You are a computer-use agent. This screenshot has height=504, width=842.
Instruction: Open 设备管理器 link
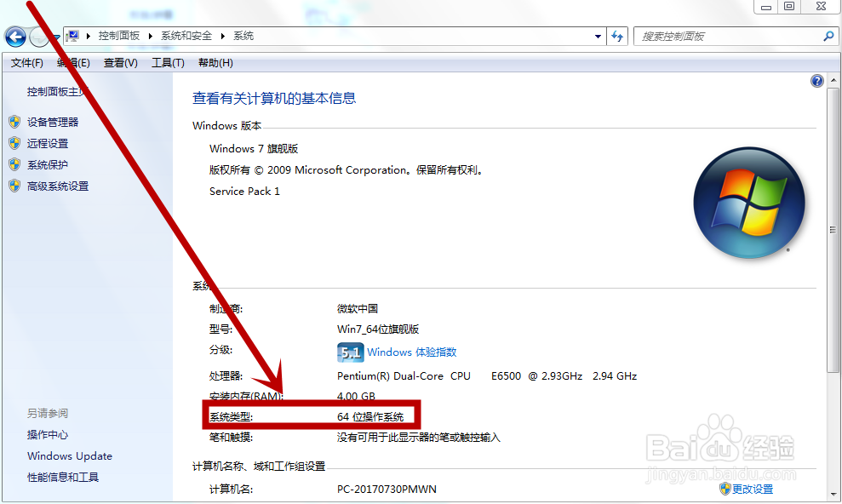pyautogui.click(x=53, y=123)
